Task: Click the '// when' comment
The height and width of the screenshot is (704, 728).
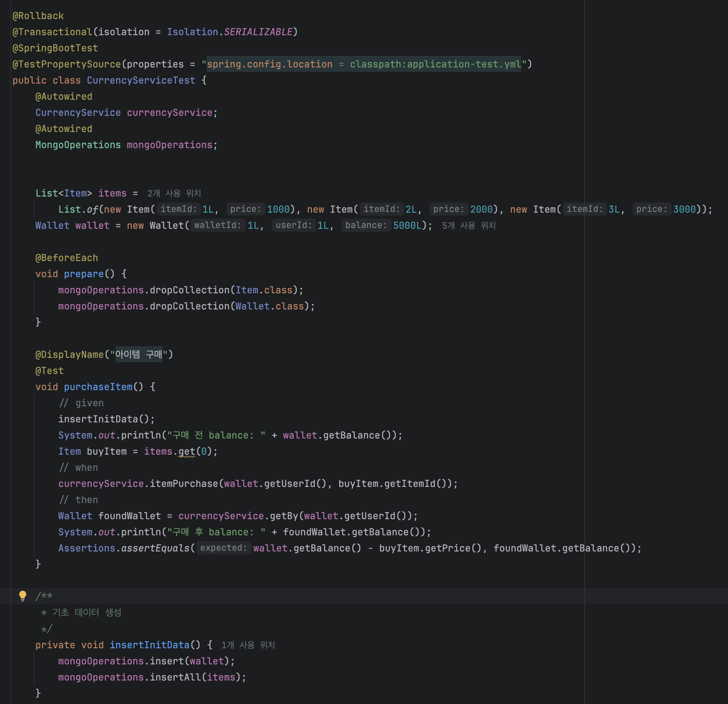Action: (x=78, y=467)
